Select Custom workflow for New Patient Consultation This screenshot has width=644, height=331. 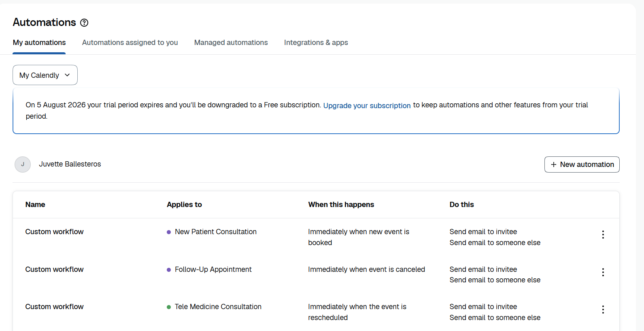click(x=54, y=232)
